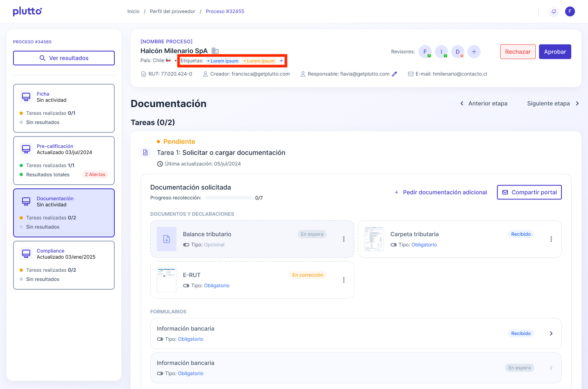This screenshot has width=588, height=389.
Task: Select the Pre-calificación stage in sidebar
Action: pos(64,160)
